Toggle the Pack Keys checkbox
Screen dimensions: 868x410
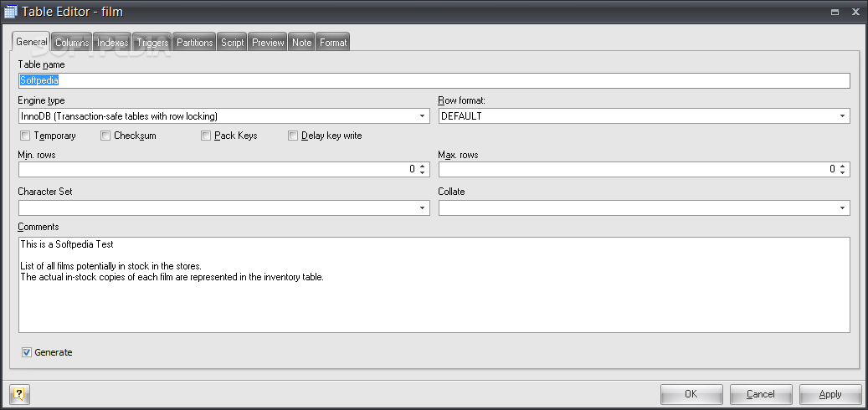206,136
